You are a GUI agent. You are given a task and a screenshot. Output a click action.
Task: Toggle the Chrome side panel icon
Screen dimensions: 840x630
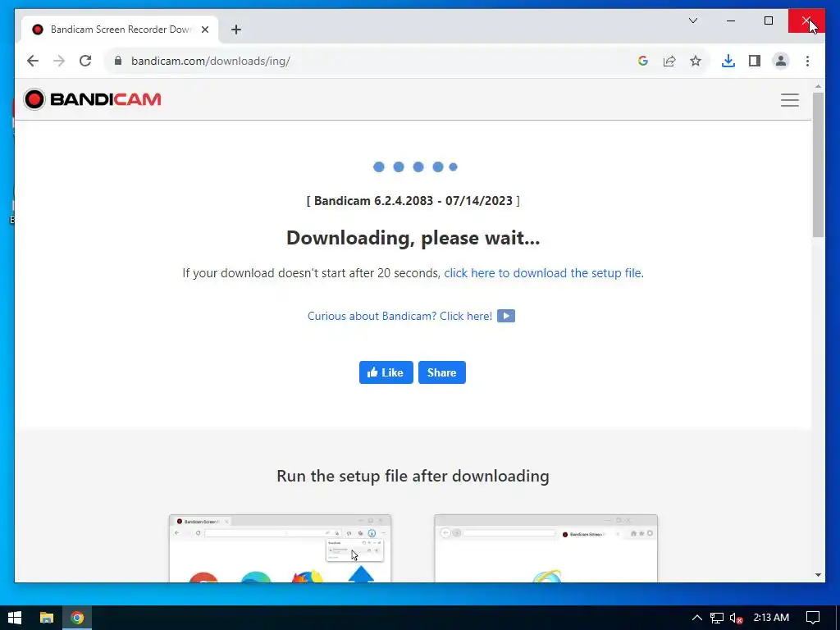755,61
